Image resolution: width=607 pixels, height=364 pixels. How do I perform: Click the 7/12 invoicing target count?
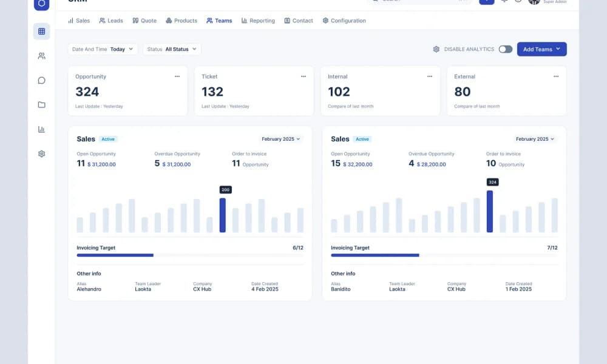pos(552,248)
